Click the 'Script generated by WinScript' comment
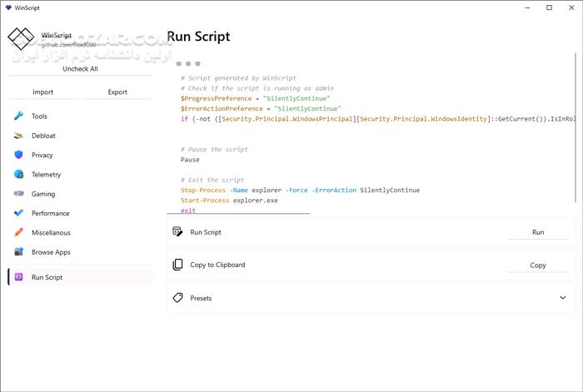Viewport: 583px width, 392px height. [238, 78]
